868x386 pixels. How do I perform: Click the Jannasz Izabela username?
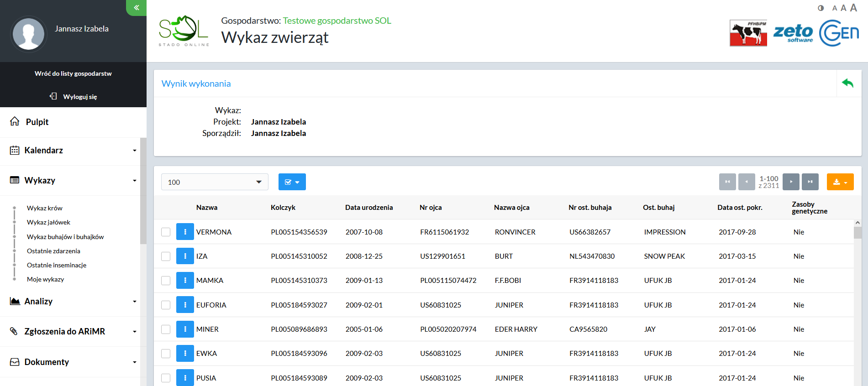pyautogui.click(x=82, y=29)
